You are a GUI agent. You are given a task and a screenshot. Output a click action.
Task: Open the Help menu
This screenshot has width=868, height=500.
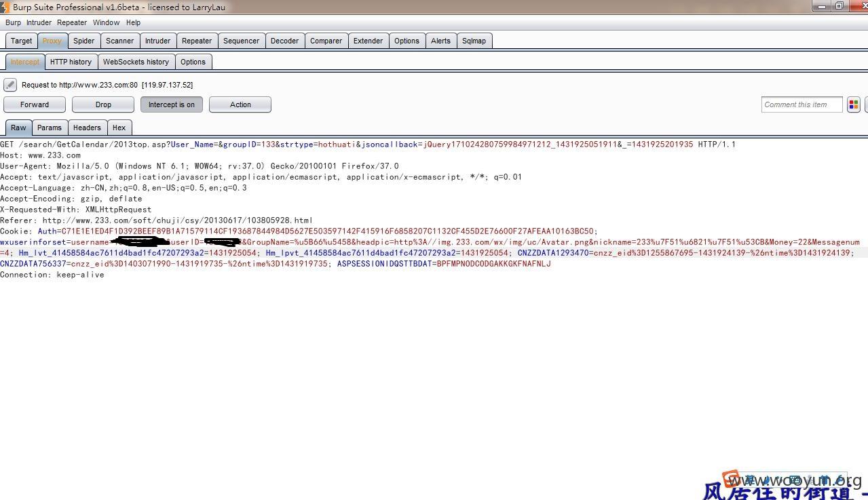[x=134, y=22]
